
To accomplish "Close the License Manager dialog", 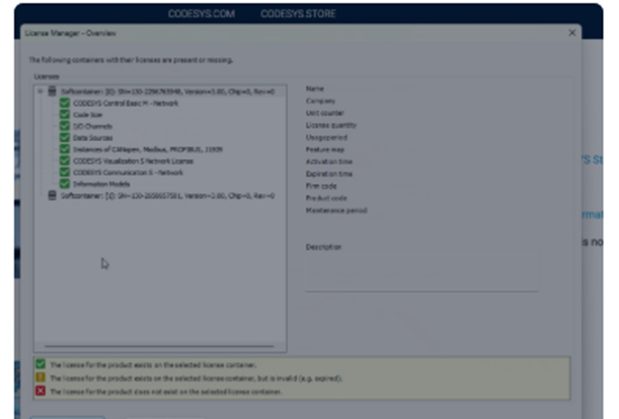I will (572, 33).
